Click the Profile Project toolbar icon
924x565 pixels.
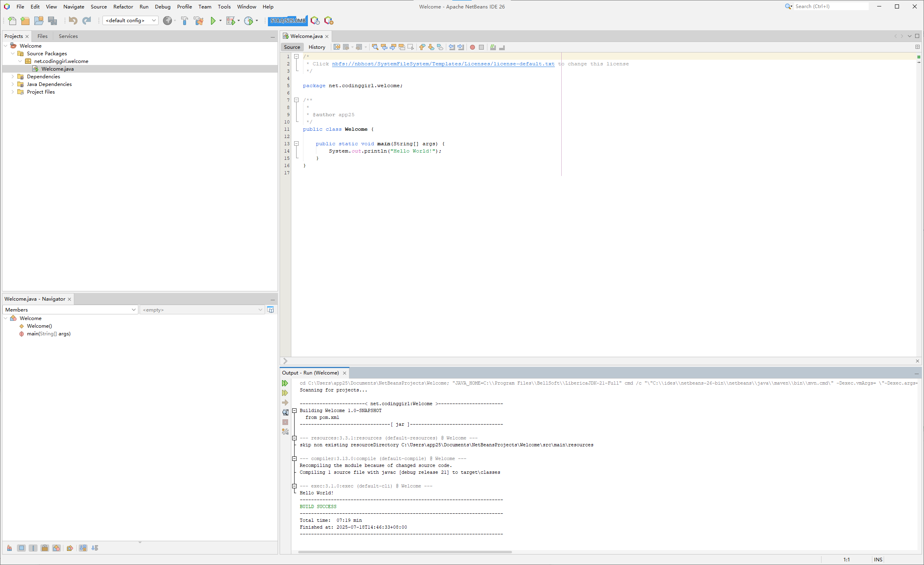[249, 21]
